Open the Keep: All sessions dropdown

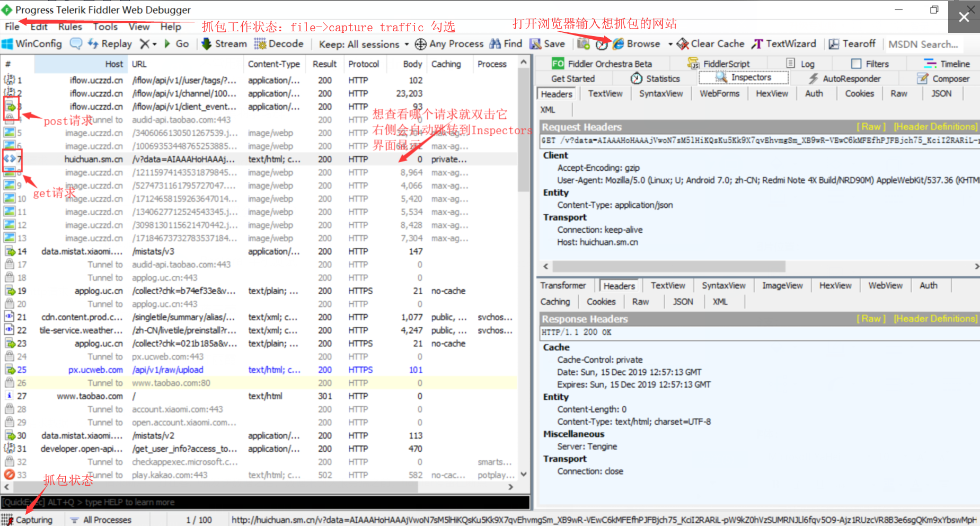pos(364,44)
